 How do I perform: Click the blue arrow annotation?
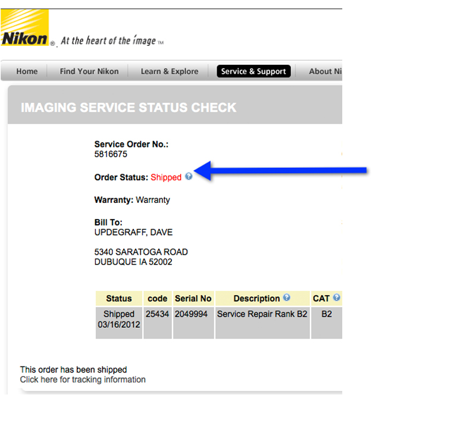(281, 171)
